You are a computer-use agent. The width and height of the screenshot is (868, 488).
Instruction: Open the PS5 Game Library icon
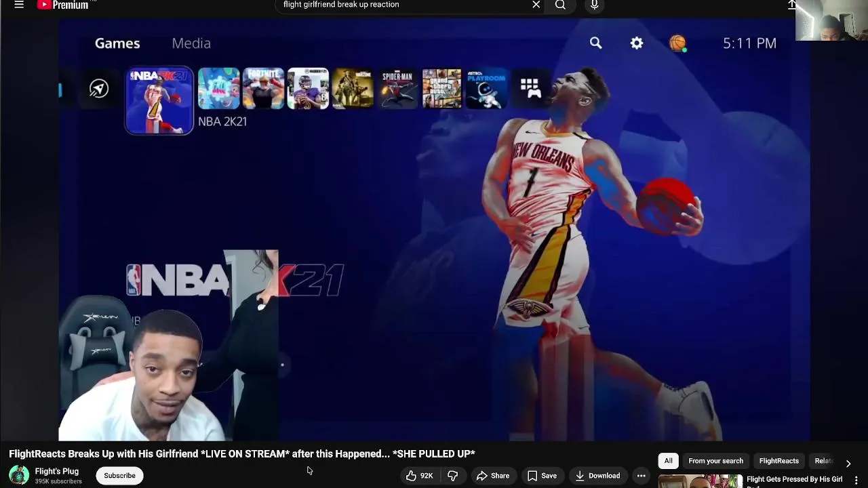[x=530, y=88]
